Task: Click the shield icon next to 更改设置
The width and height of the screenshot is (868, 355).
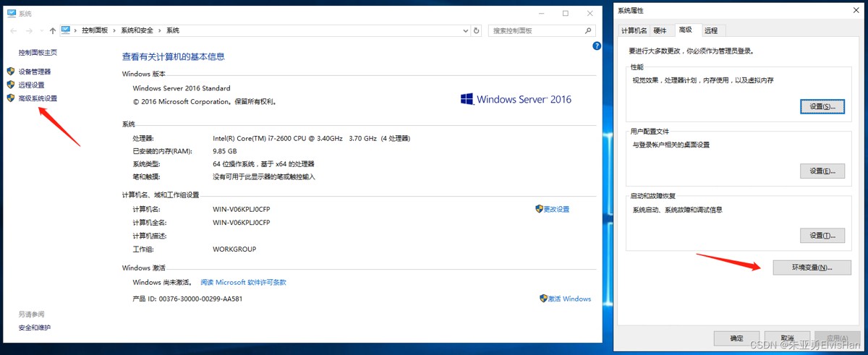Action: pos(539,209)
